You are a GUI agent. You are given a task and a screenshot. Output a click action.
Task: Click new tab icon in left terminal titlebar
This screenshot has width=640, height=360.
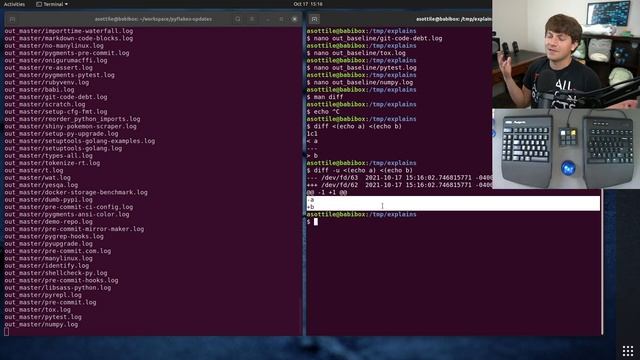[x=12, y=19]
